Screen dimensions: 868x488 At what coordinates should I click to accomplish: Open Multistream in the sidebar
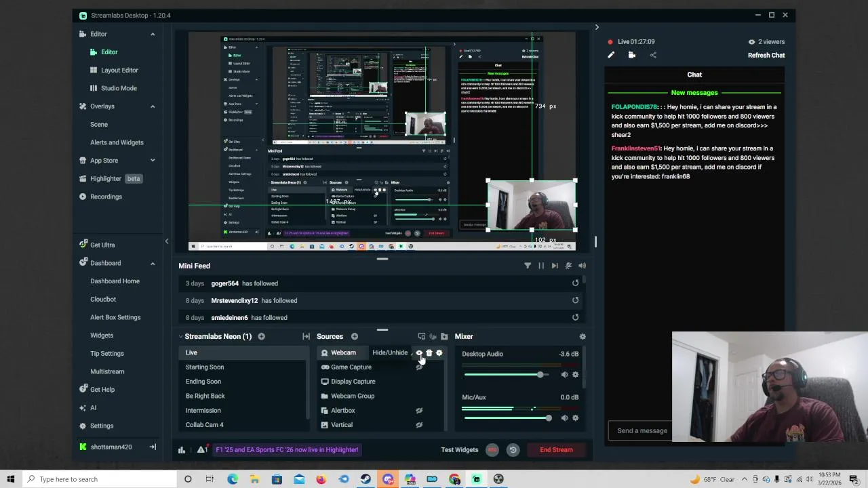tap(107, 371)
